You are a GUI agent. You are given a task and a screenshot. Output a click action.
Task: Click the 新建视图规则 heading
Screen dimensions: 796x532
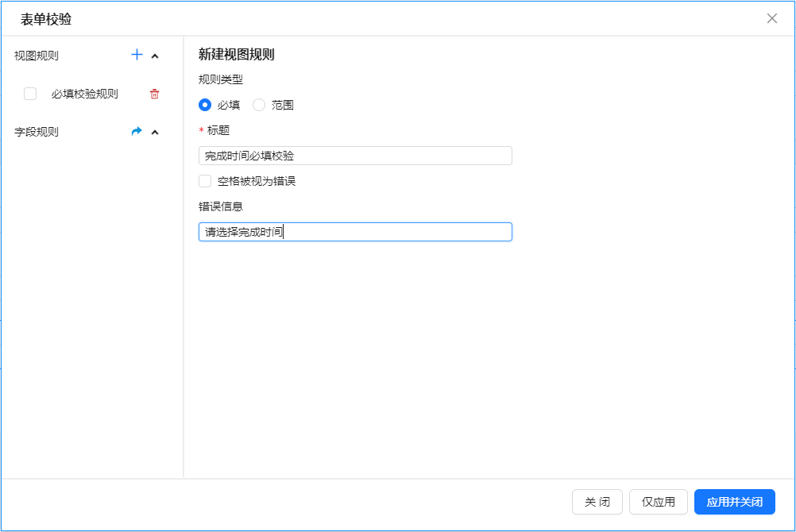tap(237, 55)
